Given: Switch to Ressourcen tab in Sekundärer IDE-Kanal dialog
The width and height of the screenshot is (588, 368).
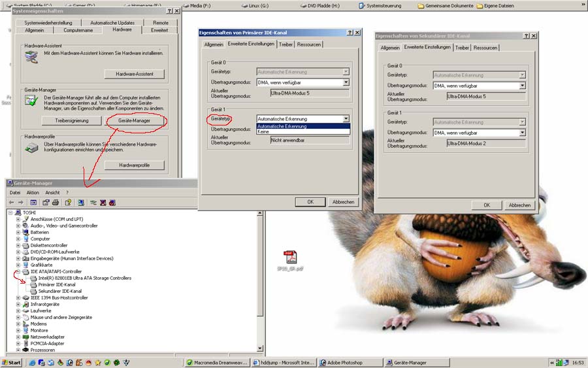Looking at the screenshot, I should pyautogui.click(x=485, y=48).
